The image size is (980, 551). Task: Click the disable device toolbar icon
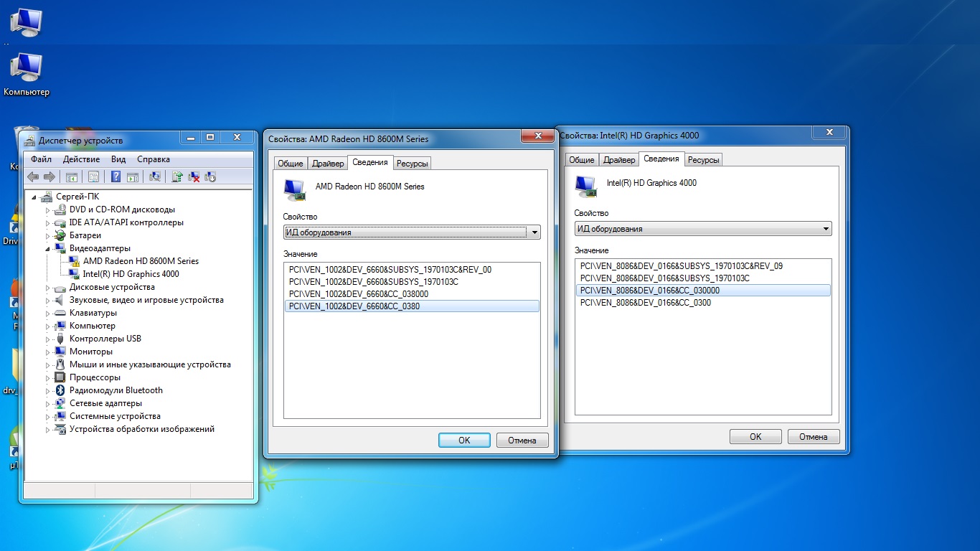point(210,176)
